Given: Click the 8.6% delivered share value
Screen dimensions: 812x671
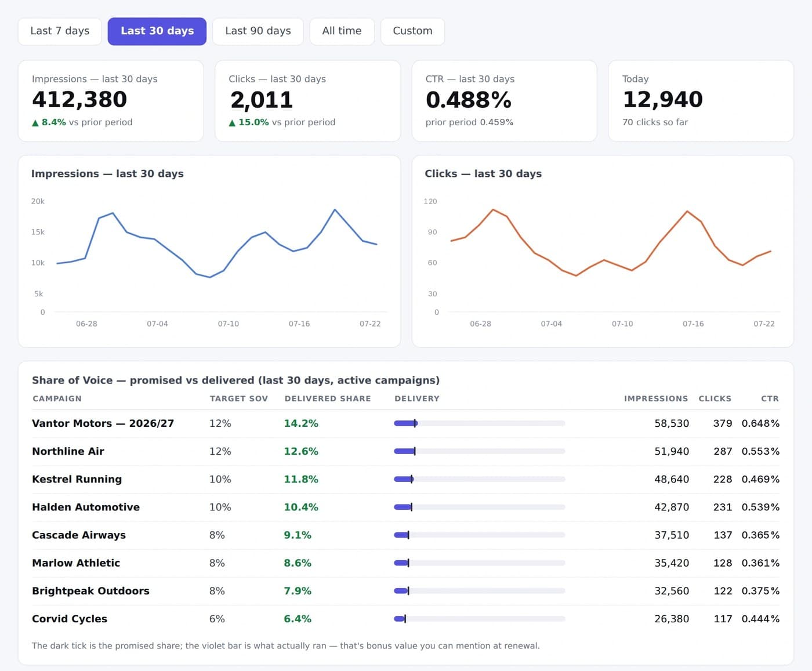Looking at the screenshot, I should coord(298,563).
